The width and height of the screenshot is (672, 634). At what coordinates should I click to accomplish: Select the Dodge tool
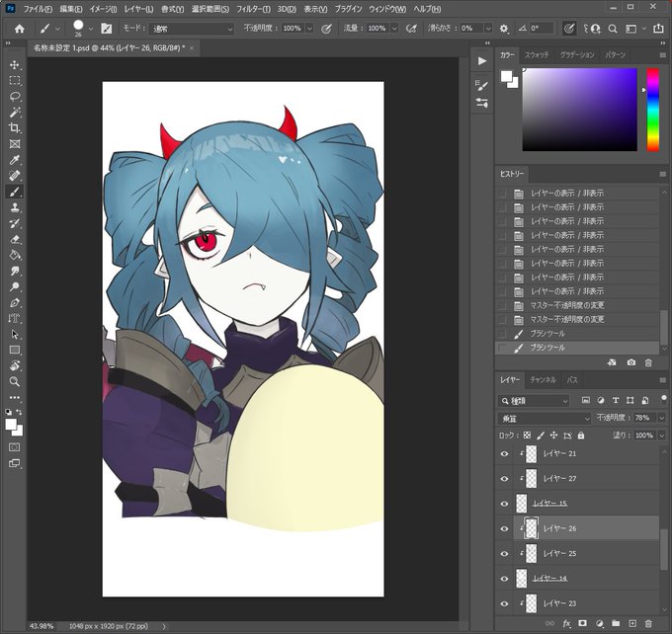coord(15,287)
